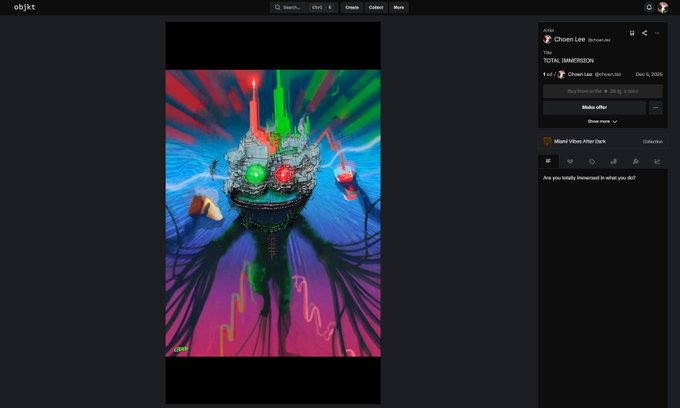
Task: Share the TOTAL IMMERSION artwork
Action: tap(644, 33)
